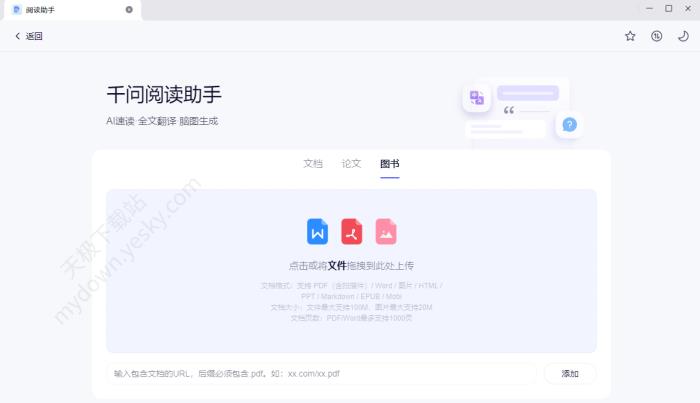Click the 返回 back link

click(x=34, y=36)
